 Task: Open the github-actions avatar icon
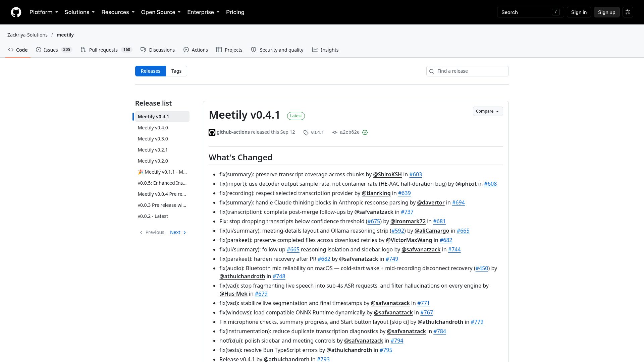coord(212,132)
